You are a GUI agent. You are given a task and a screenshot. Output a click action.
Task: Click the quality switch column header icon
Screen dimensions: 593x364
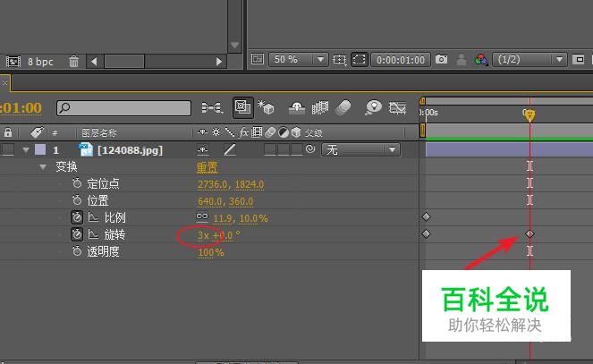tap(230, 132)
